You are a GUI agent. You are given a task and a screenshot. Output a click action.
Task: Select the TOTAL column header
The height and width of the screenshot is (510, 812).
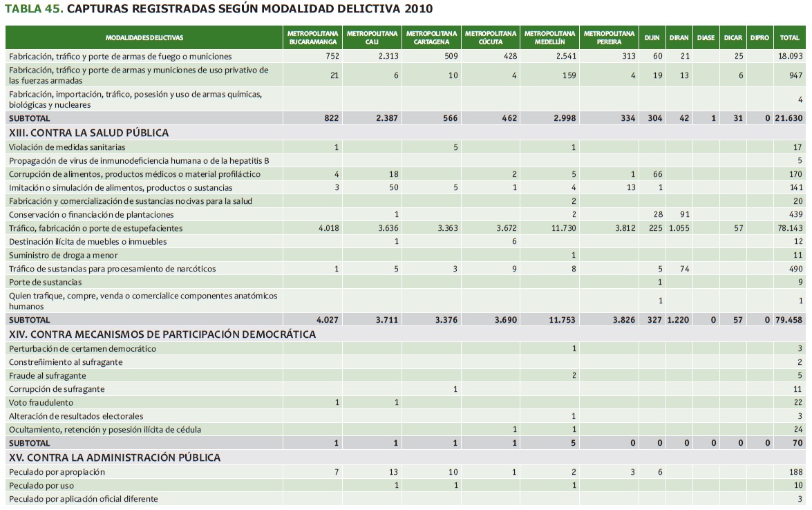[x=789, y=37]
